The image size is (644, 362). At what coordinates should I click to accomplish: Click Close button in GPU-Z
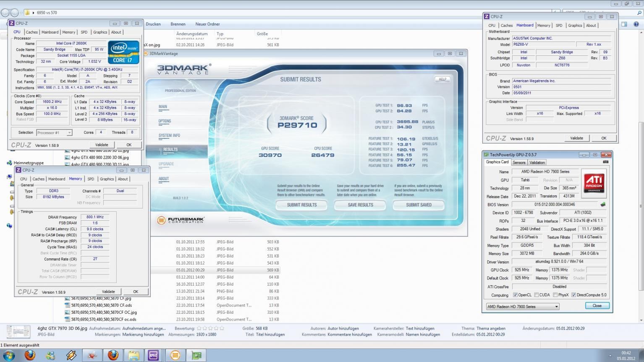[x=597, y=305]
